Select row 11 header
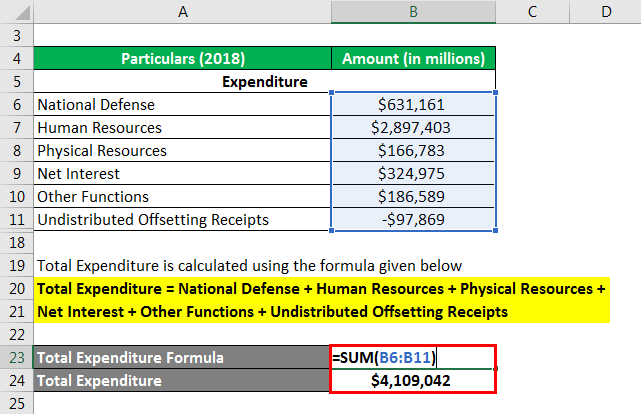This screenshot has height=414, width=641. point(17,219)
